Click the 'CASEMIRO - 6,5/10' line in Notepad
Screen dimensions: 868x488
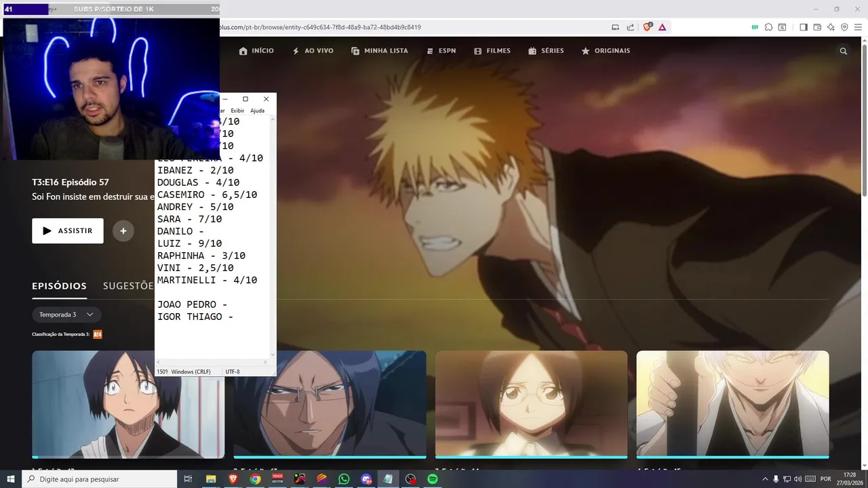(x=207, y=195)
